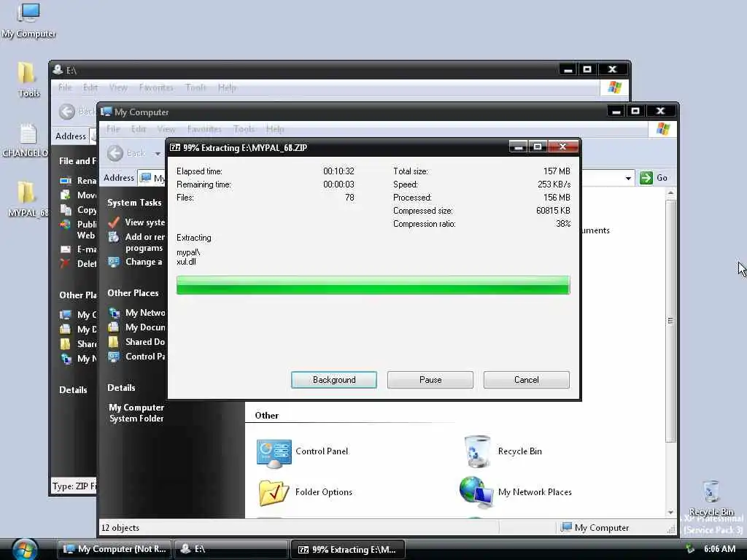Viewport: 747px width, 560px height.
Task: Click E-mail task icon in E:\ window
Action: point(65,249)
